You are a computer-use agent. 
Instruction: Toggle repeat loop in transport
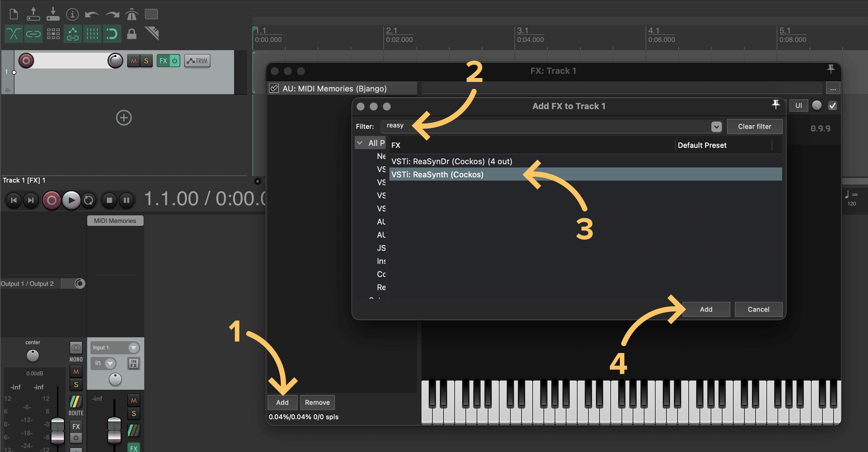click(x=89, y=200)
